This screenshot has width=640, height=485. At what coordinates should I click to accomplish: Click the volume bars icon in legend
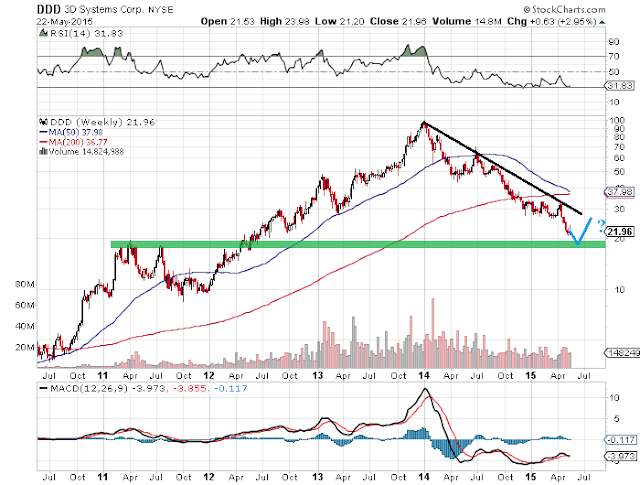pos(43,151)
